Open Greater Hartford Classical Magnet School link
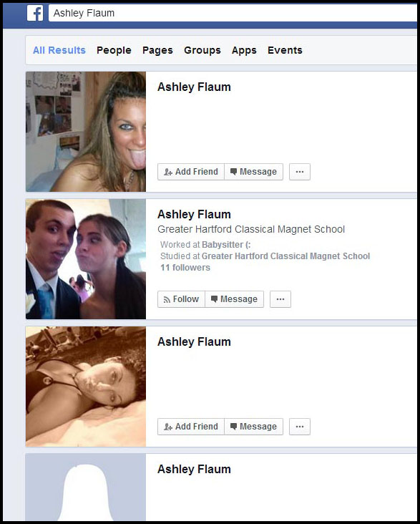Screen dimensions: 420x524 coord(285,256)
